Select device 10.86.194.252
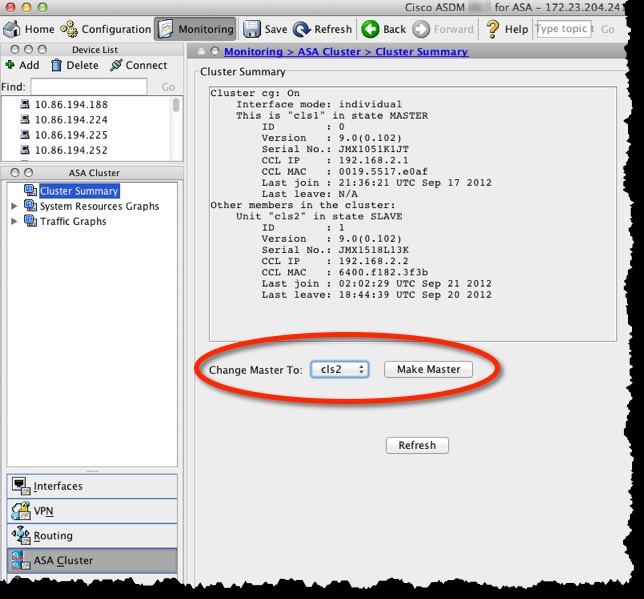Screen dimensions: 644x599 click(x=71, y=150)
